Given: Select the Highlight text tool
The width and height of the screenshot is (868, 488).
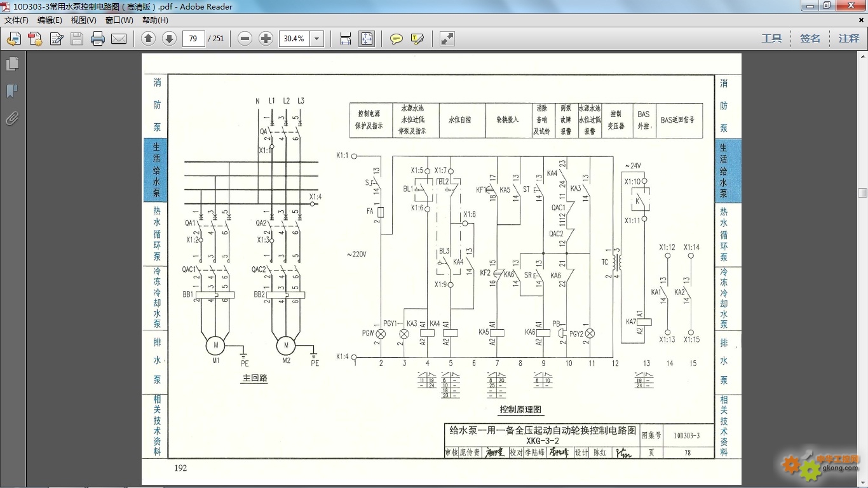Looking at the screenshot, I should (417, 39).
